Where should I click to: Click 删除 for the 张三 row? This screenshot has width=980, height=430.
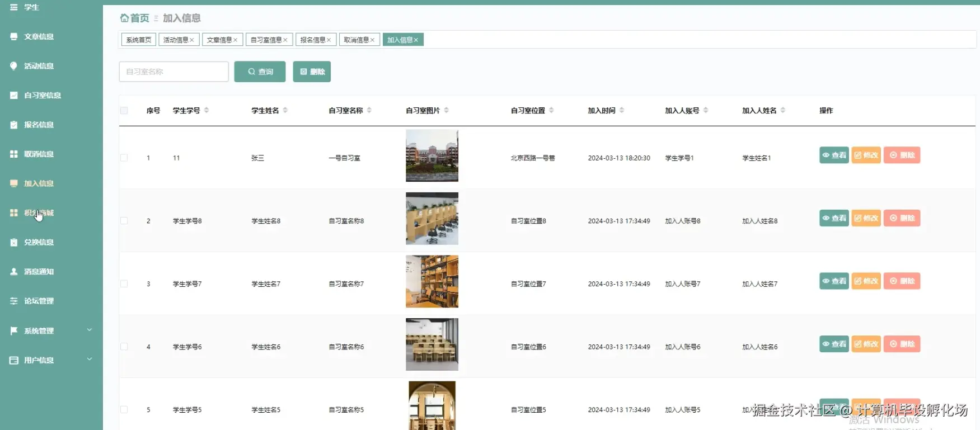click(902, 155)
